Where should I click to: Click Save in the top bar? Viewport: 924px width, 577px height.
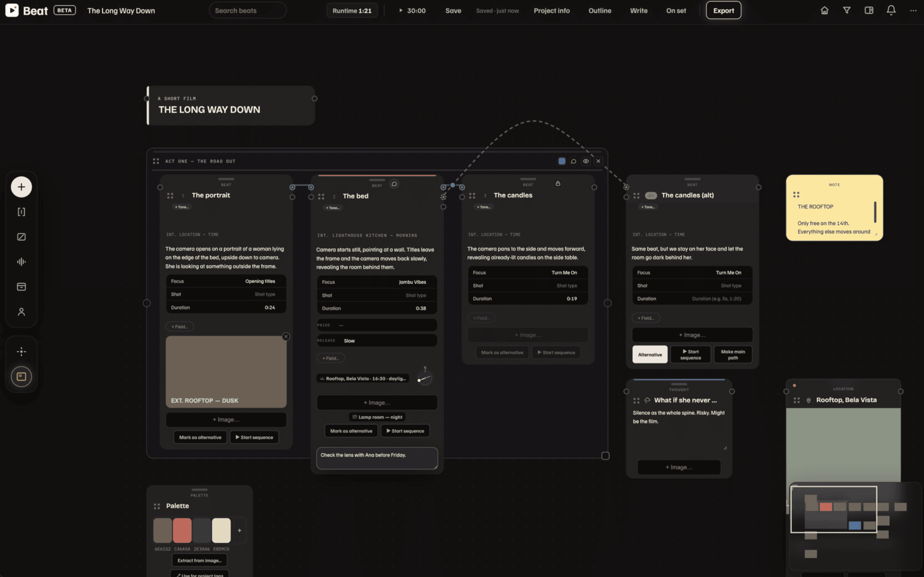click(x=453, y=11)
